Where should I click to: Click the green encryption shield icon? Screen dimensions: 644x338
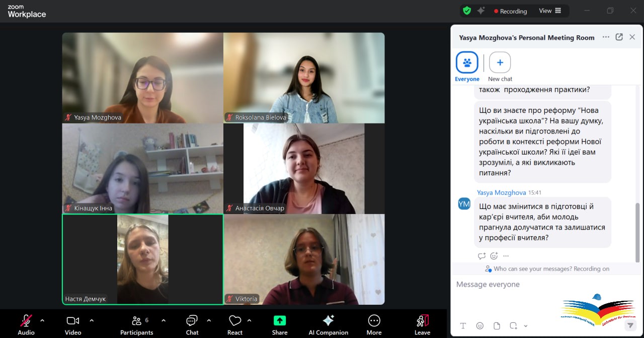[467, 11]
